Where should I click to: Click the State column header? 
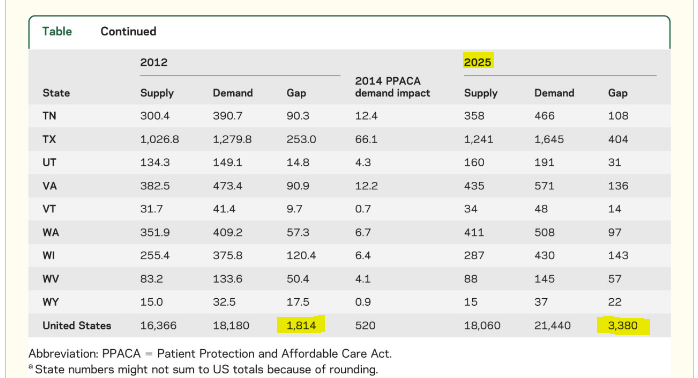tap(56, 93)
